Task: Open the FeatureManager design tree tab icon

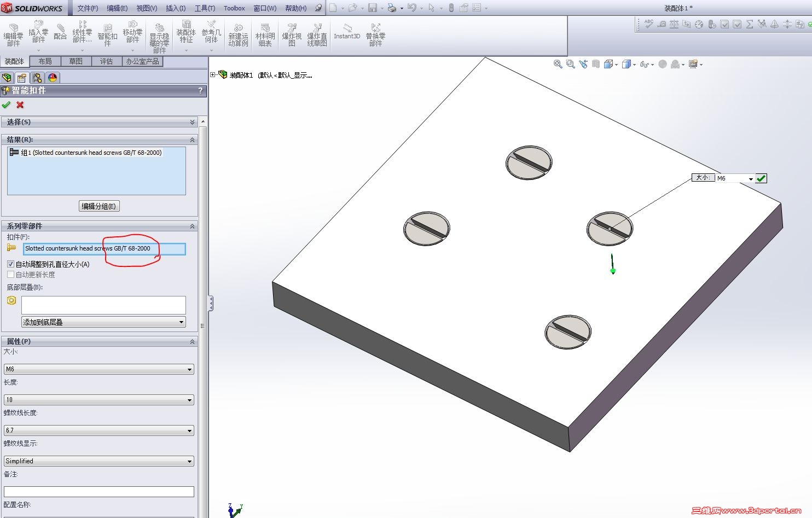Action: (x=7, y=78)
